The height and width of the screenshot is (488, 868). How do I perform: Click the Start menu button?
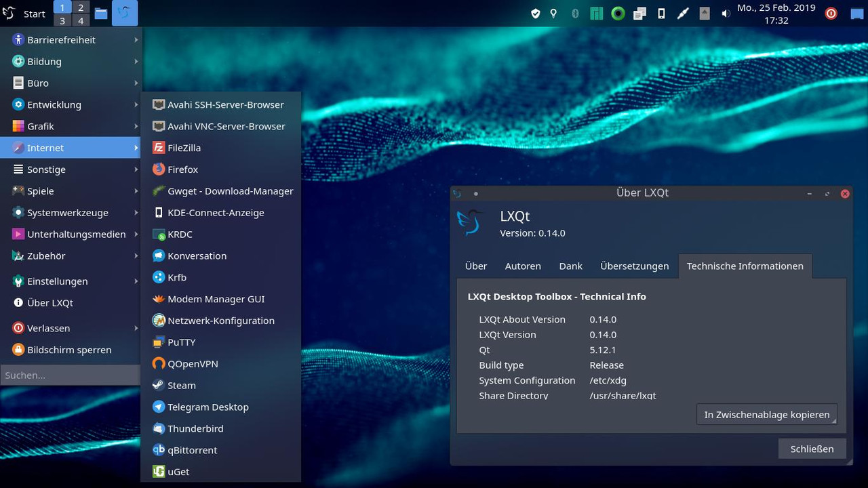click(24, 14)
